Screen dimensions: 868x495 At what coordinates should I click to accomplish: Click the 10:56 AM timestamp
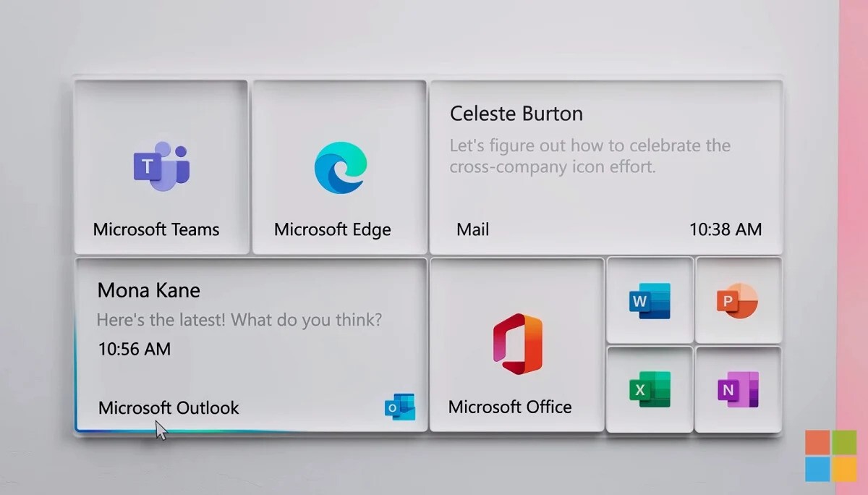click(135, 349)
